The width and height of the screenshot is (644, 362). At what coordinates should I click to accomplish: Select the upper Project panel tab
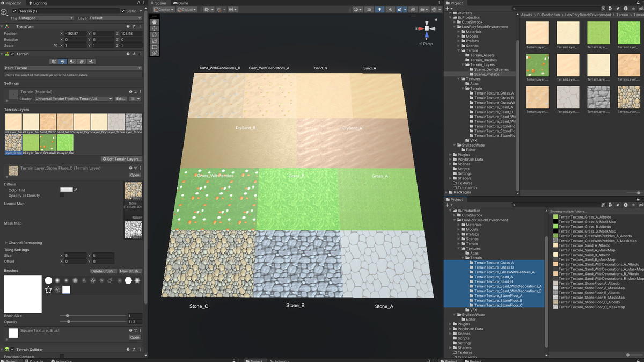click(x=455, y=3)
